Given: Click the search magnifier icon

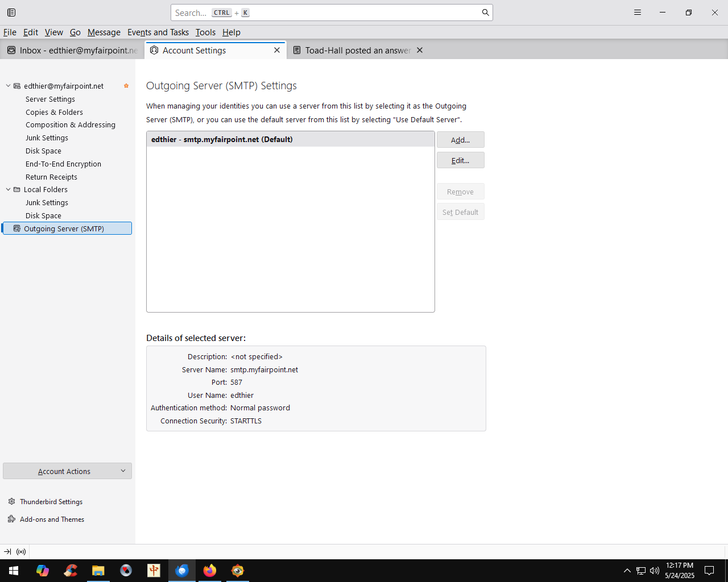Looking at the screenshot, I should pos(485,13).
